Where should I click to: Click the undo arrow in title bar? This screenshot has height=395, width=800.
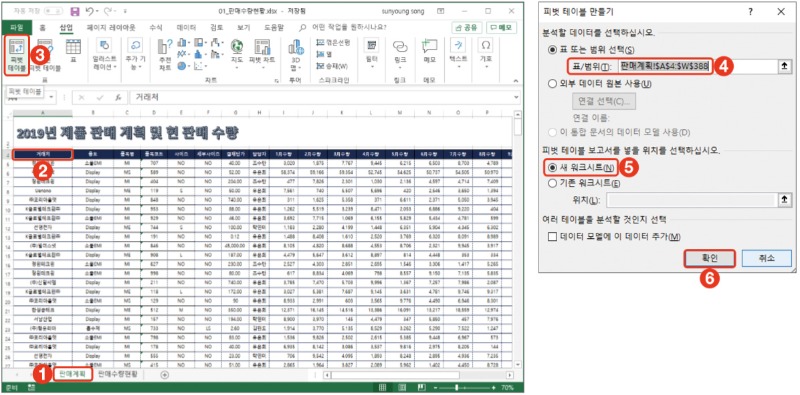coord(90,11)
